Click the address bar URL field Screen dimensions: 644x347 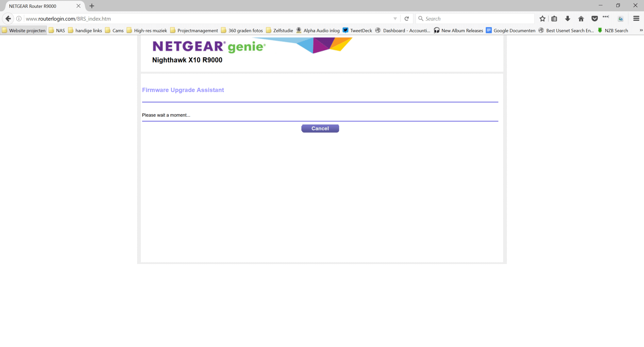(x=208, y=19)
